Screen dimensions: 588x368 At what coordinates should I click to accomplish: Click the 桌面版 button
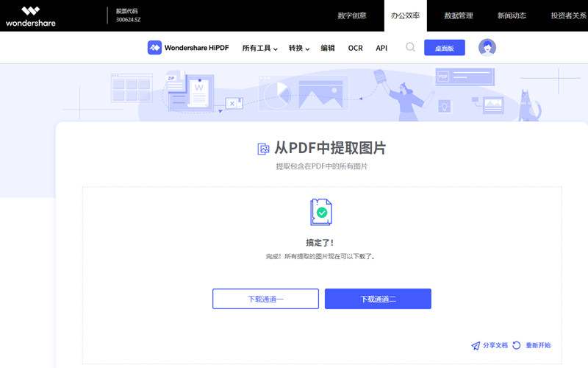pyautogui.click(x=445, y=49)
